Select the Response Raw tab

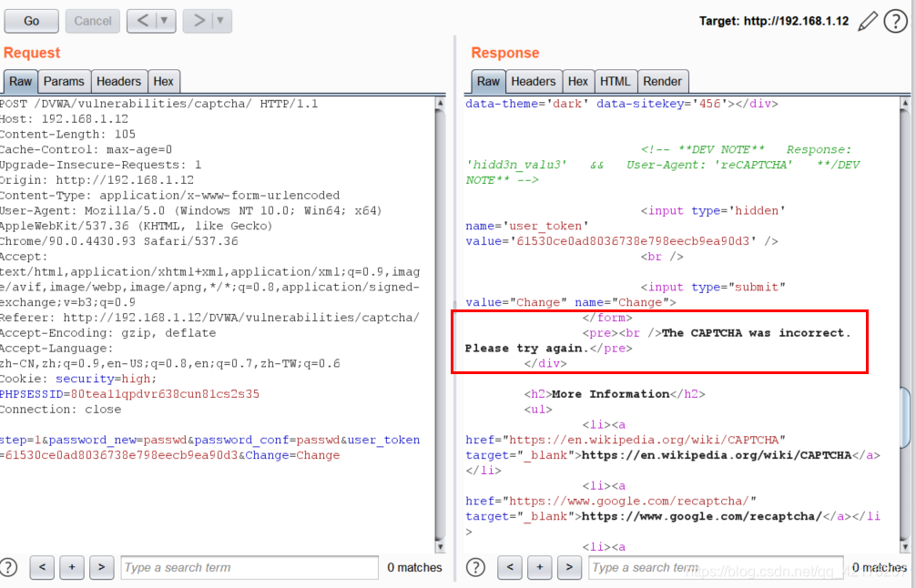tap(488, 82)
